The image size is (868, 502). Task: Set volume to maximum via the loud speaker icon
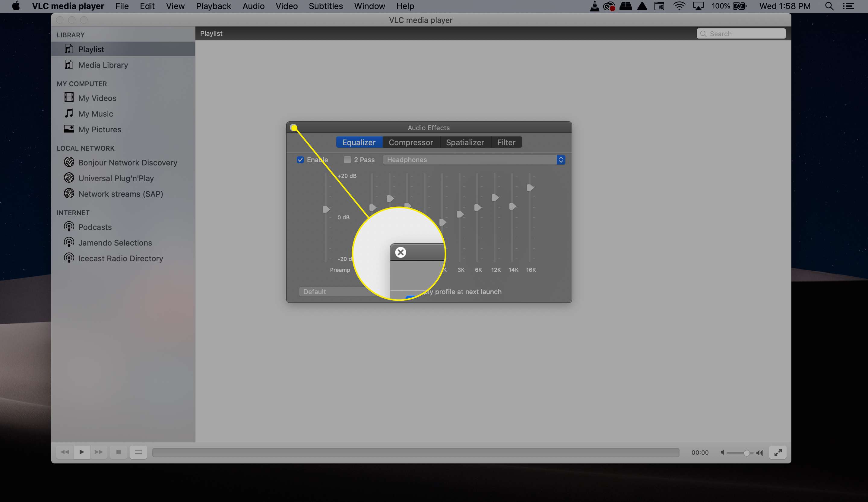(759, 453)
